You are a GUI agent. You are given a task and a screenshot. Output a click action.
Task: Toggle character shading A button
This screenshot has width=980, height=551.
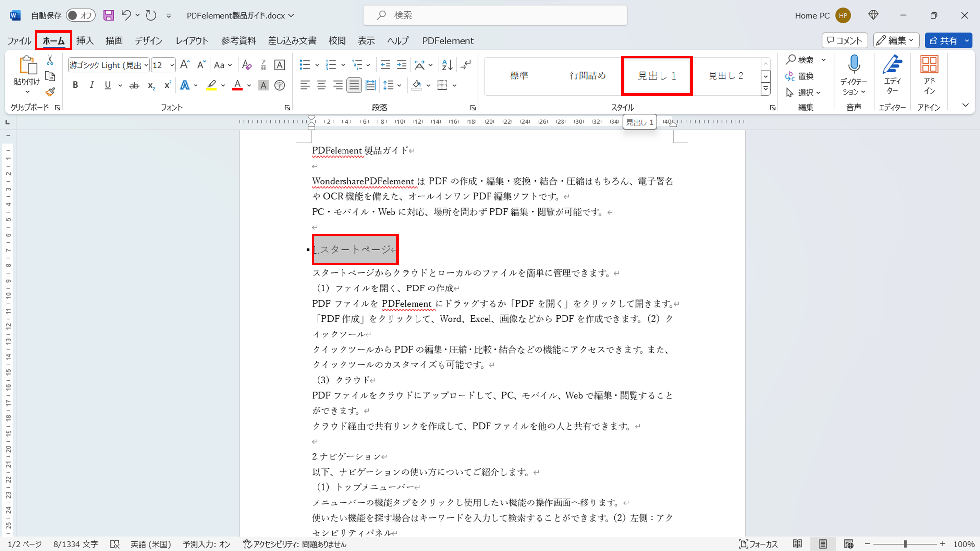[263, 85]
